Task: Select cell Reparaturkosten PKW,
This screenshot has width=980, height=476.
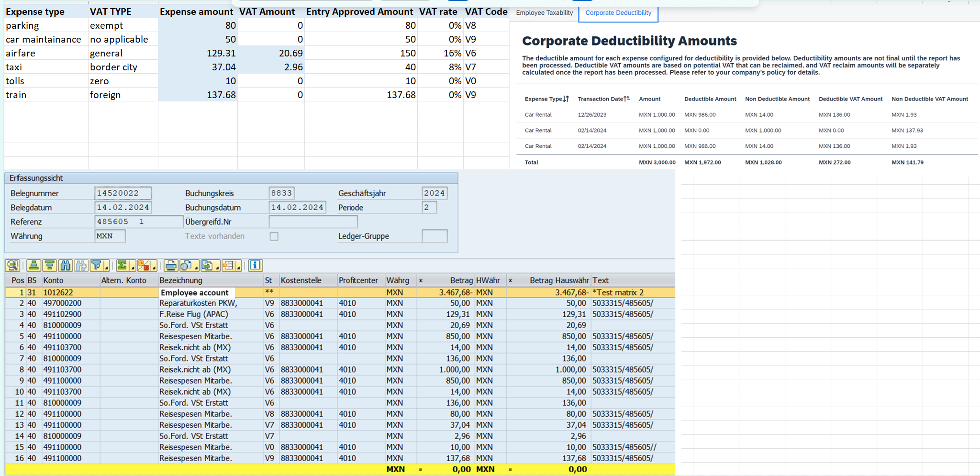Action: [x=210, y=303]
